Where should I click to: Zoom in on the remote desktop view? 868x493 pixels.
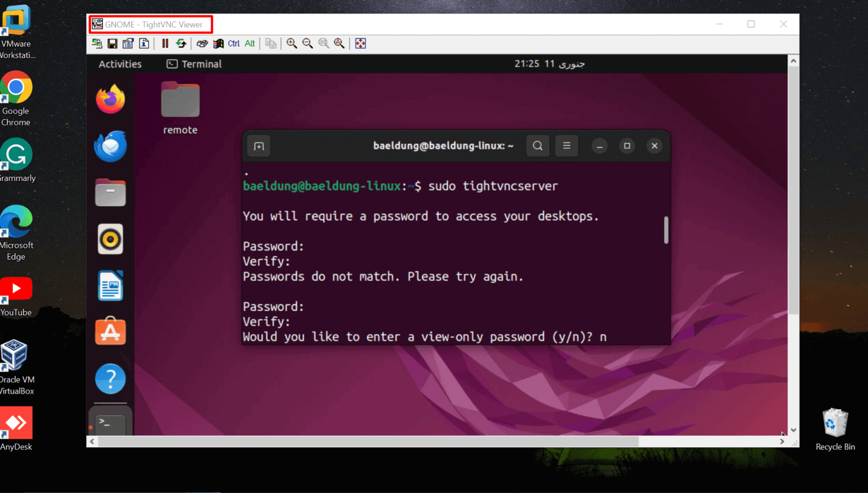(x=292, y=43)
